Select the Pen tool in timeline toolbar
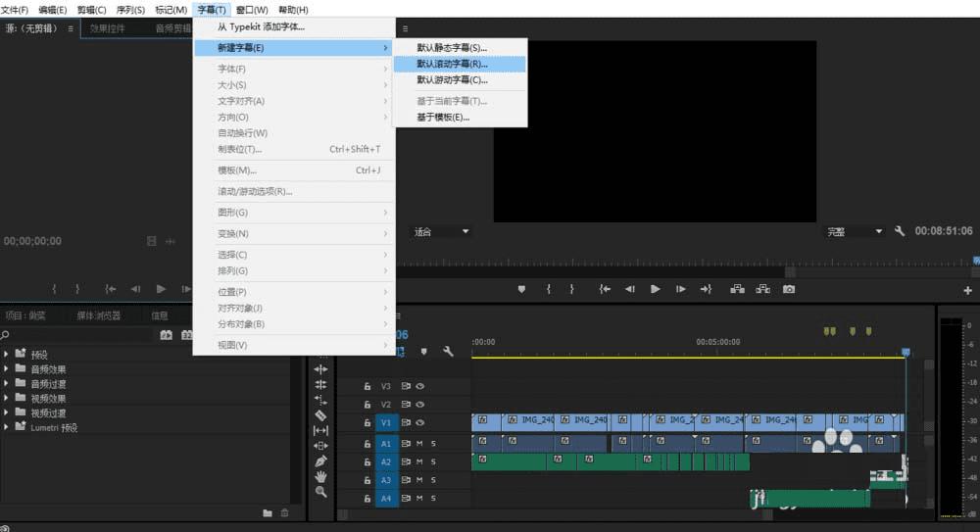This screenshot has height=532, width=980. pos(320,460)
